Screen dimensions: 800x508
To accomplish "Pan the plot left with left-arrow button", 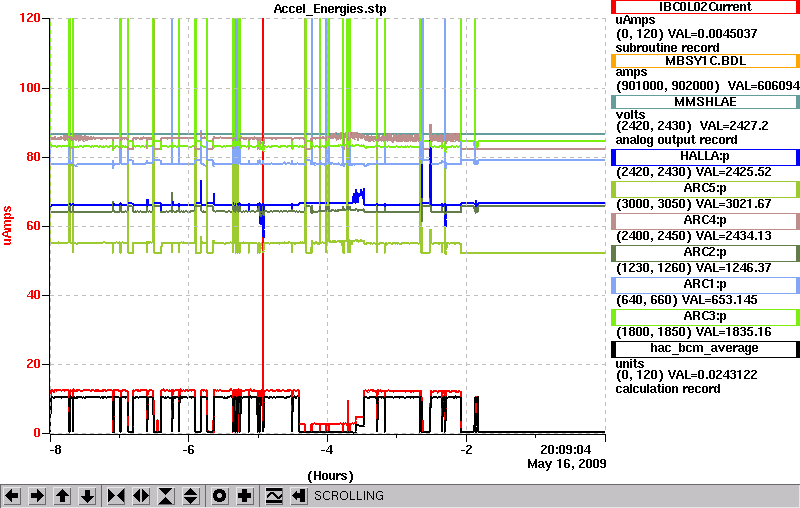I will coord(12,496).
